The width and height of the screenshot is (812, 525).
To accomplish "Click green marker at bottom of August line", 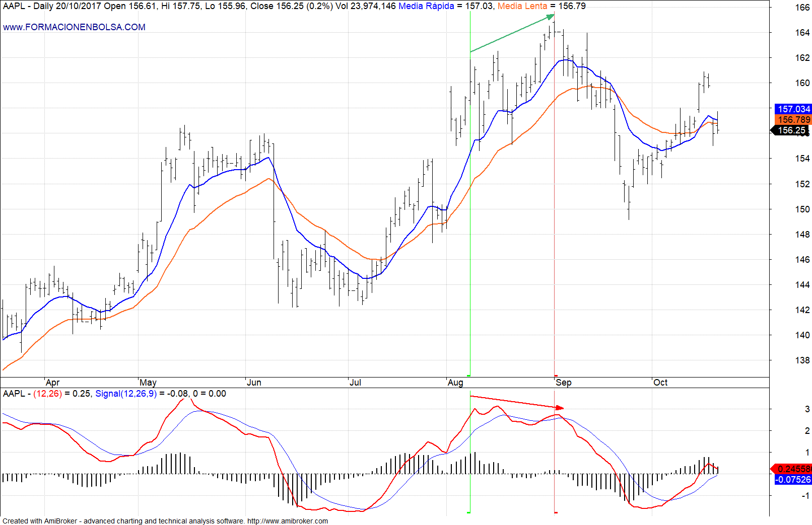I will 469,376.
